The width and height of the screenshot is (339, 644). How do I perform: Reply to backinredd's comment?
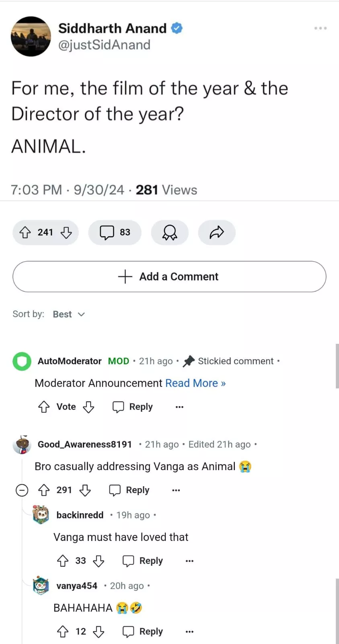pos(143,561)
